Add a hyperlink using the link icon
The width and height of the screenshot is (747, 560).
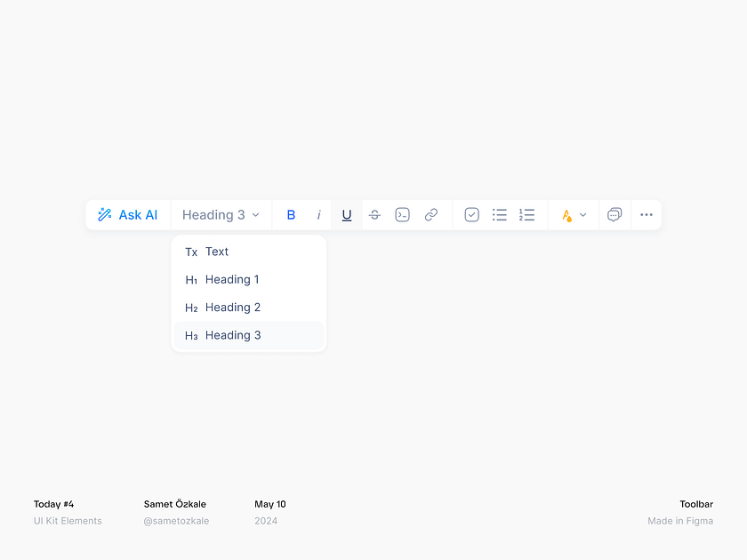pyautogui.click(x=431, y=215)
